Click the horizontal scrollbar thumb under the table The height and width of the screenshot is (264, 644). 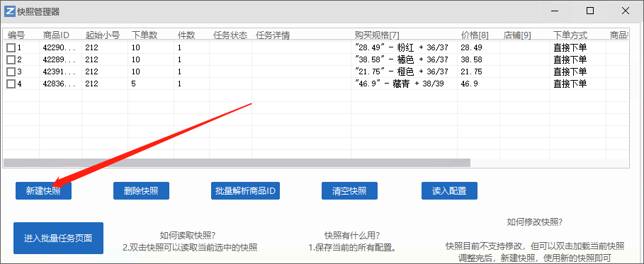click(x=237, y=163)
